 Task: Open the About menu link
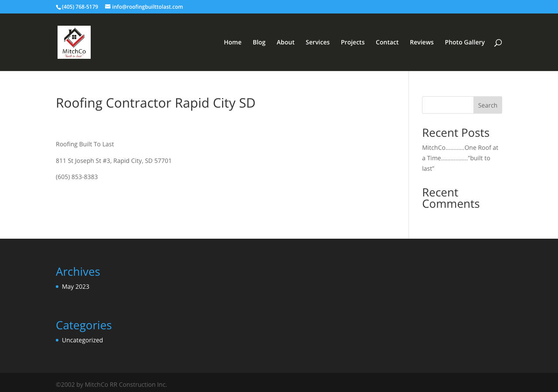[286, 42]
